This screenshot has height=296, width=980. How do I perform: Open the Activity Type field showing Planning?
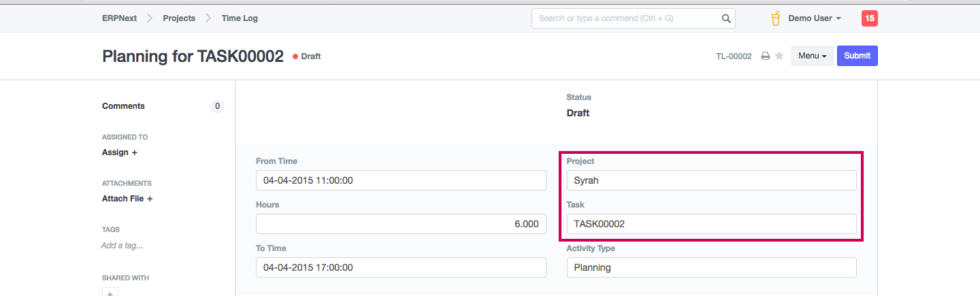(x=711, y=267)
